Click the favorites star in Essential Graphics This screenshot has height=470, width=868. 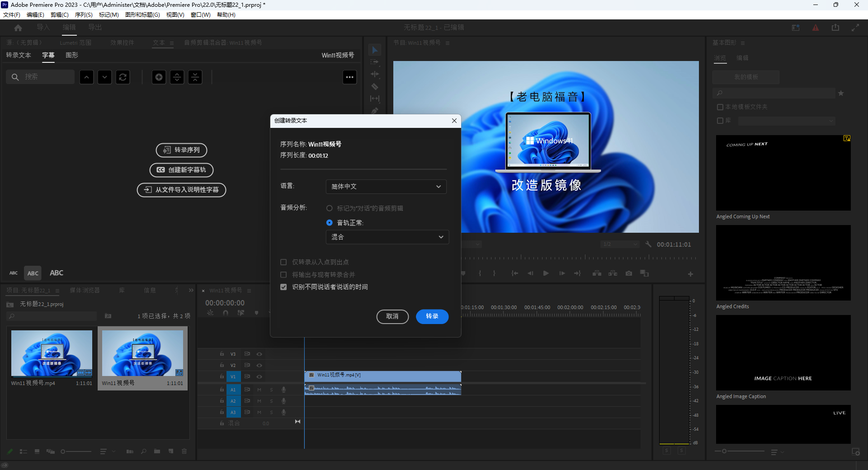(841, 93)
